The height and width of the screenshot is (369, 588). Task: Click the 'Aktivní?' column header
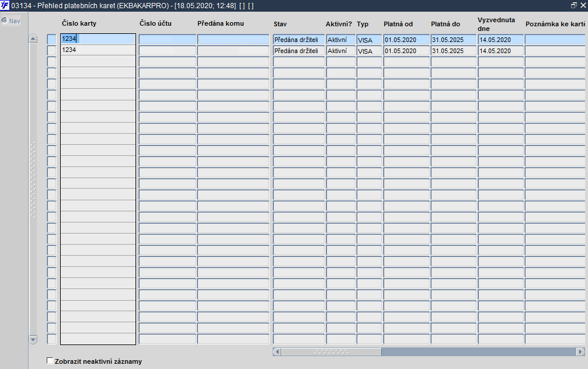tap(339, 24)
